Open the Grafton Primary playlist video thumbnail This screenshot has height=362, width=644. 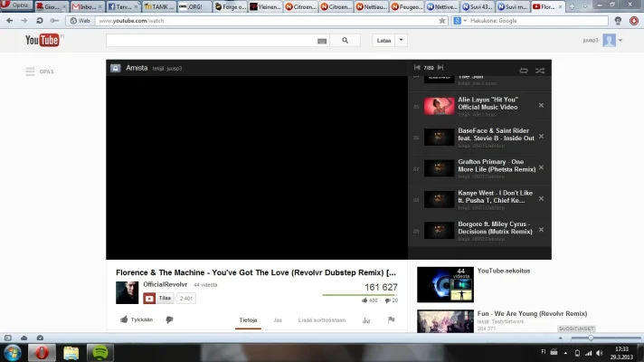[440, 168]
